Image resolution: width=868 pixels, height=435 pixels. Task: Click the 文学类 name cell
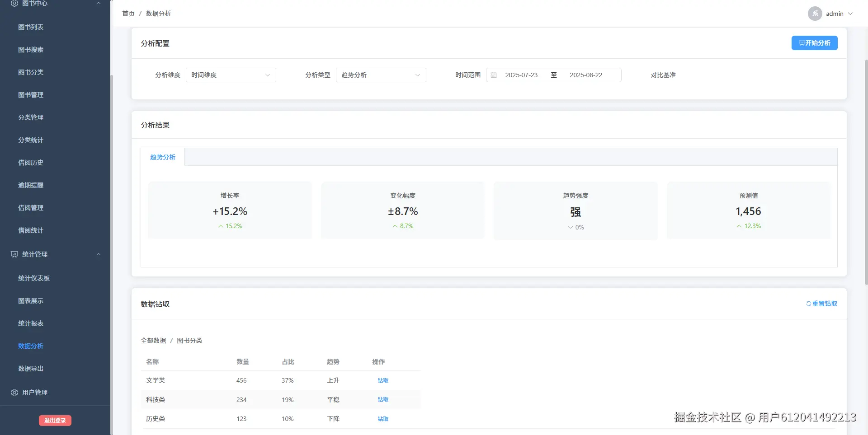(x=156, y=380)
